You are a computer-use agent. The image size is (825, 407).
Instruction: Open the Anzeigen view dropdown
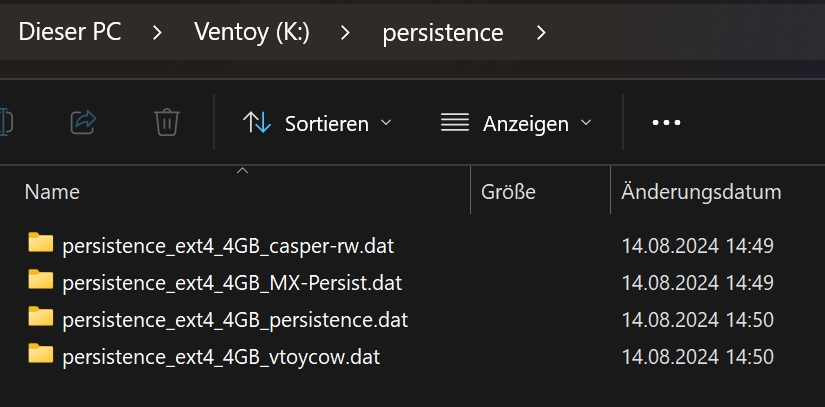516,123
